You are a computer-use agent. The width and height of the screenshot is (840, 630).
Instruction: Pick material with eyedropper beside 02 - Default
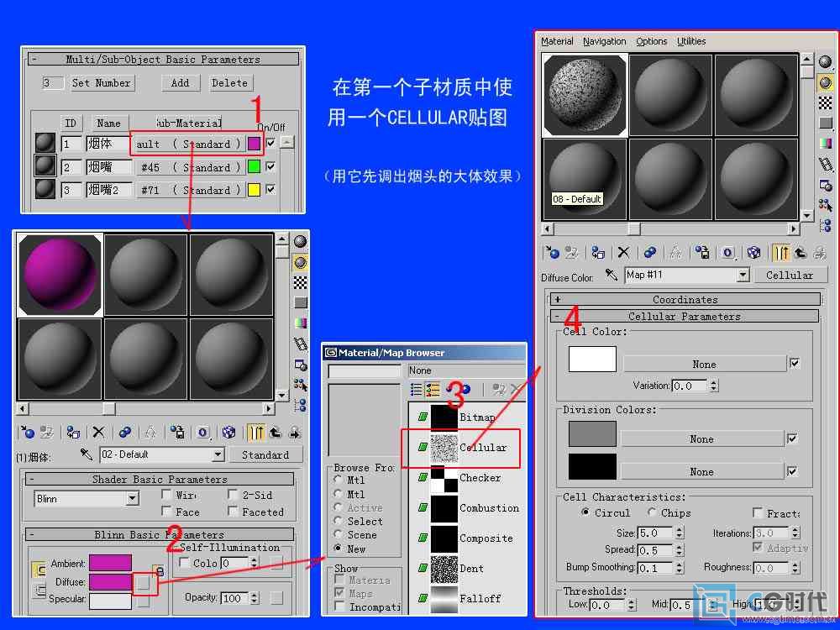point(87,454)
